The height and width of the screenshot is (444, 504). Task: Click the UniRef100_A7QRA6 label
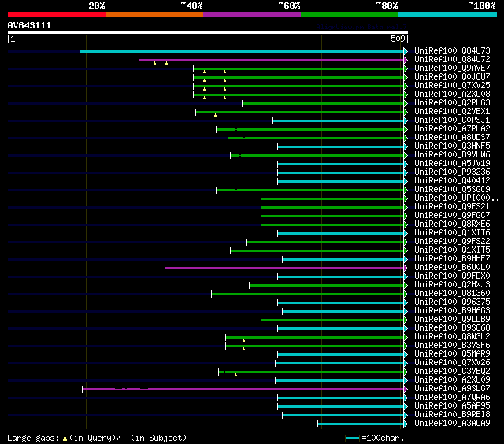452,398
